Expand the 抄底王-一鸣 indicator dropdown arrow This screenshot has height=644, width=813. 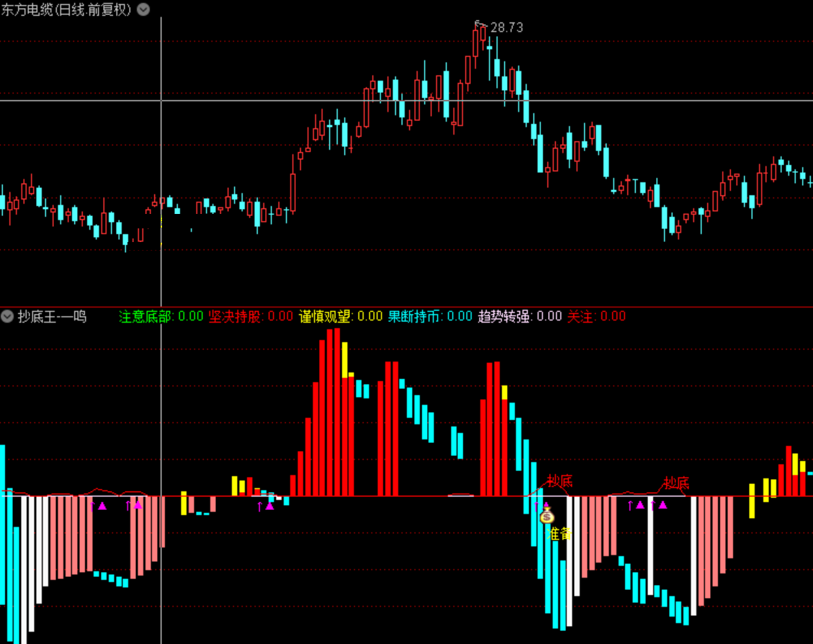(7, 316)
